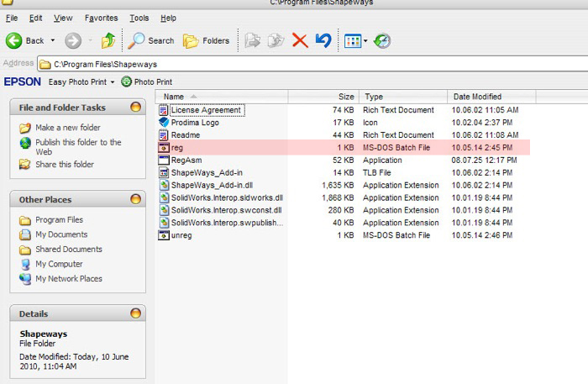Collapse the File and Folder Tasks panel
The height and width of the screenshot is (384, 588).
(x=136, y=108)
